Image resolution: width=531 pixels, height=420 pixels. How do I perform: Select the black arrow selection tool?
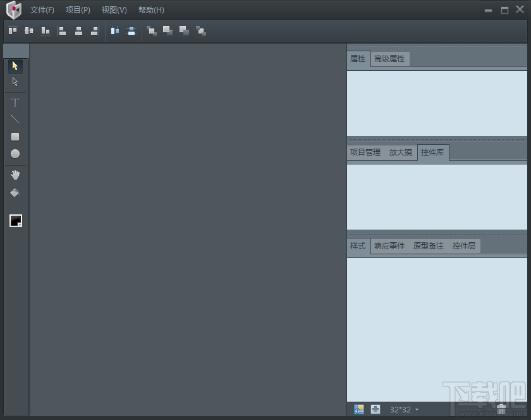15,65
